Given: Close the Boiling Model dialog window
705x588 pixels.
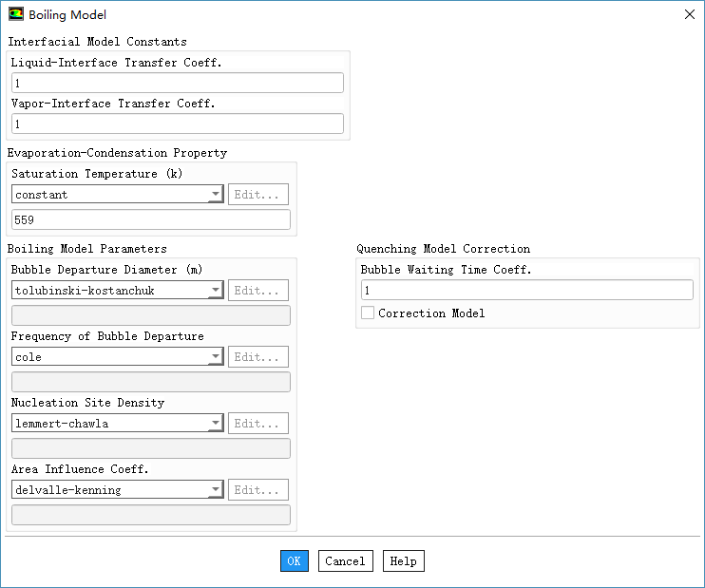Looking at the screenshot, I should point(689,14).
